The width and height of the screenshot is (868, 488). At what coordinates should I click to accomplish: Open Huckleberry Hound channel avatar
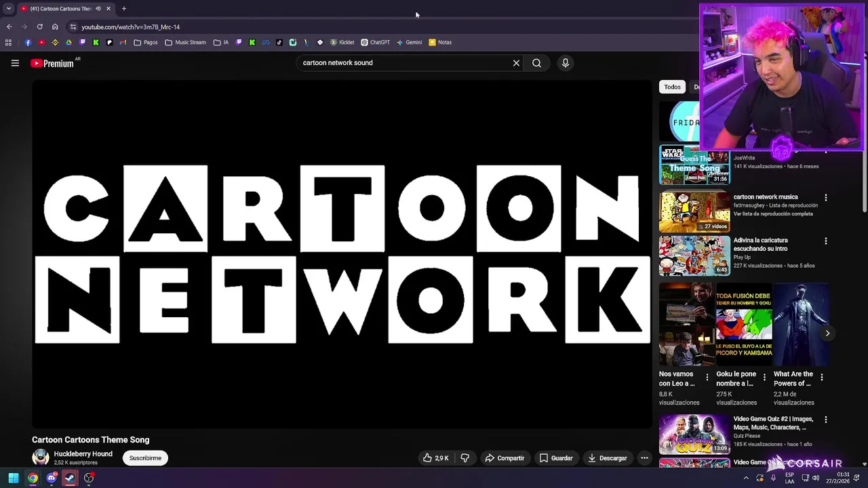(41, 457)
